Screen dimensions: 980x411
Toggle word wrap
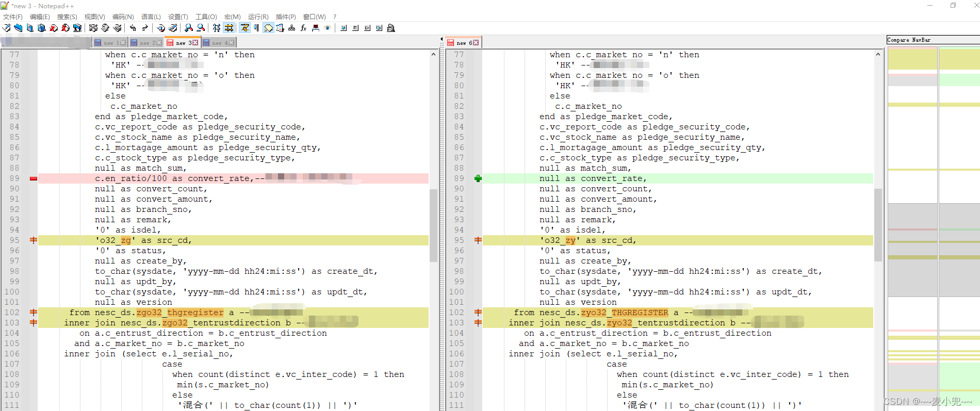pos(244,28)
